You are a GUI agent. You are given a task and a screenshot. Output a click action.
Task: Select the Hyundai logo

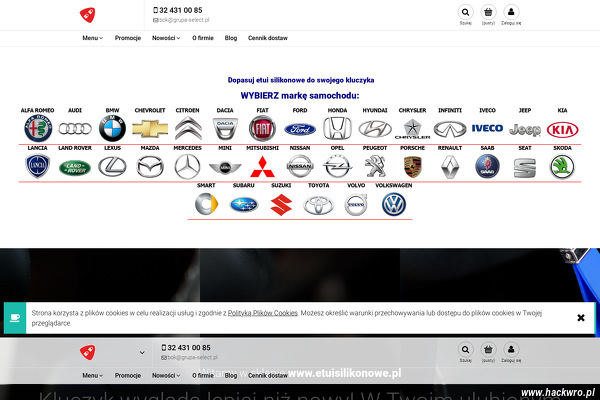click(x=375, y=129)
